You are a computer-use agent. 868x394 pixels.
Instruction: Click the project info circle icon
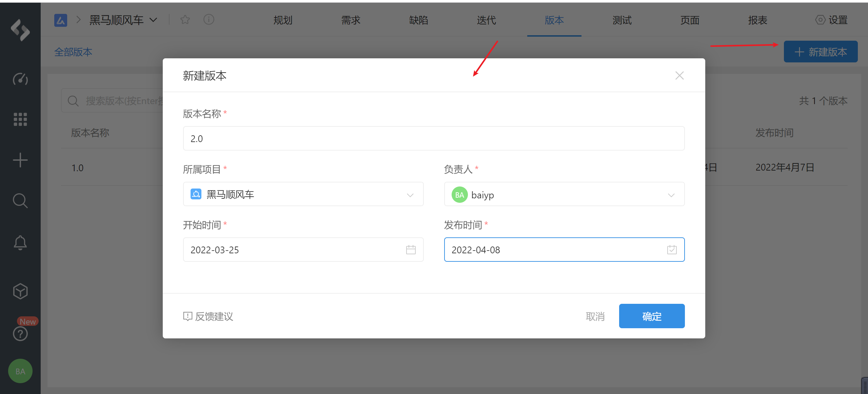click(209, 20)
